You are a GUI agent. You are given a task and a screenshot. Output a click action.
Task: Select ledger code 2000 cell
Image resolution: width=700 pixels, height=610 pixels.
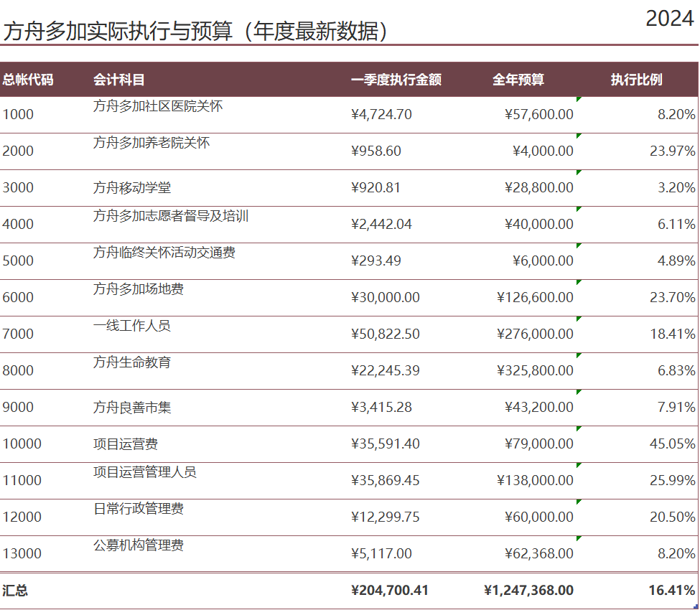click(18, 151)
